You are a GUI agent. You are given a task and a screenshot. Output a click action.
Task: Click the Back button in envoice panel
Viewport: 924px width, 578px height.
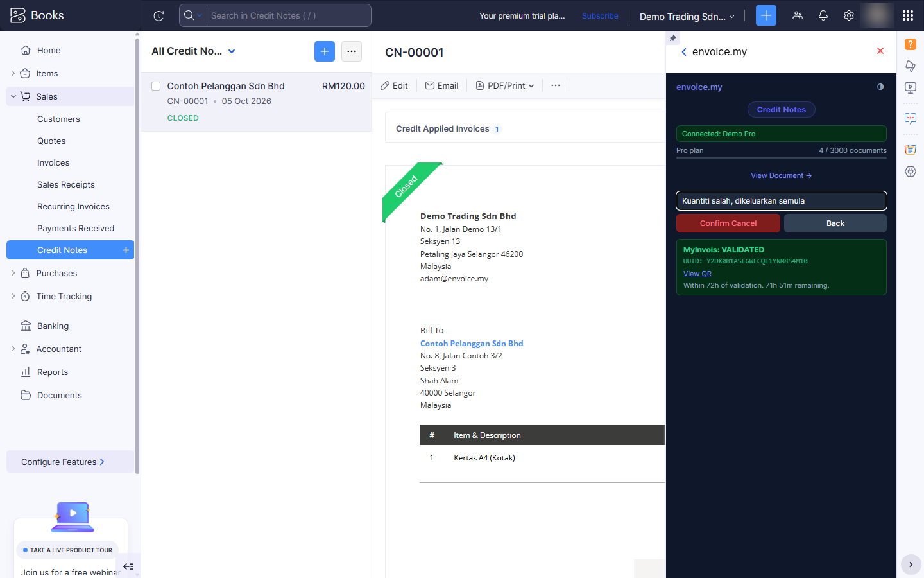coord(835,223)
